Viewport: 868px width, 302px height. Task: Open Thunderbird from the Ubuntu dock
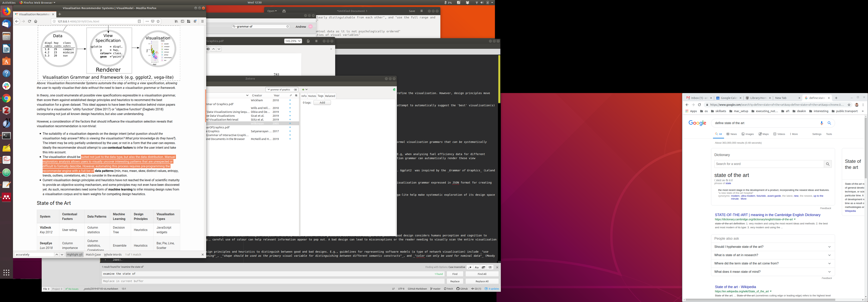point(6,24)
